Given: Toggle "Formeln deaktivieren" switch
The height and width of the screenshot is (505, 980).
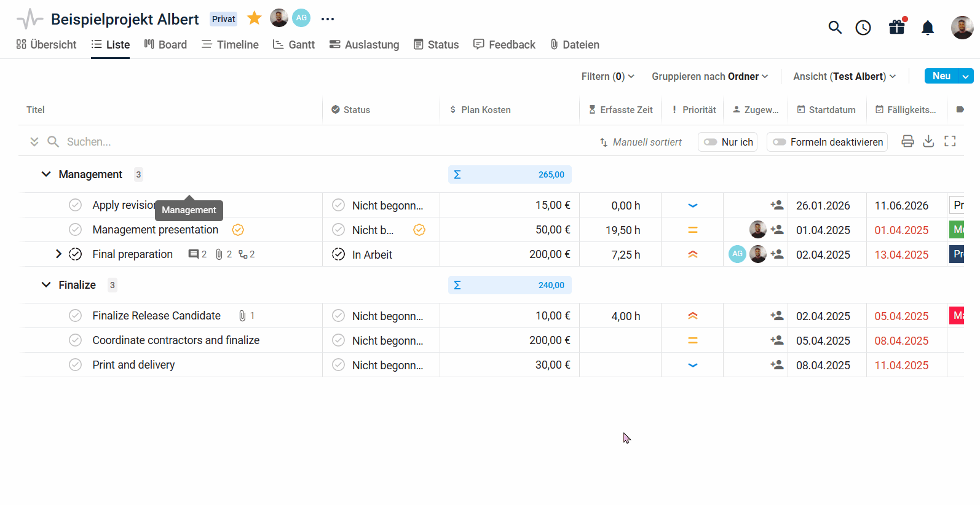Looking at the screenshot, I should point(780,142).
